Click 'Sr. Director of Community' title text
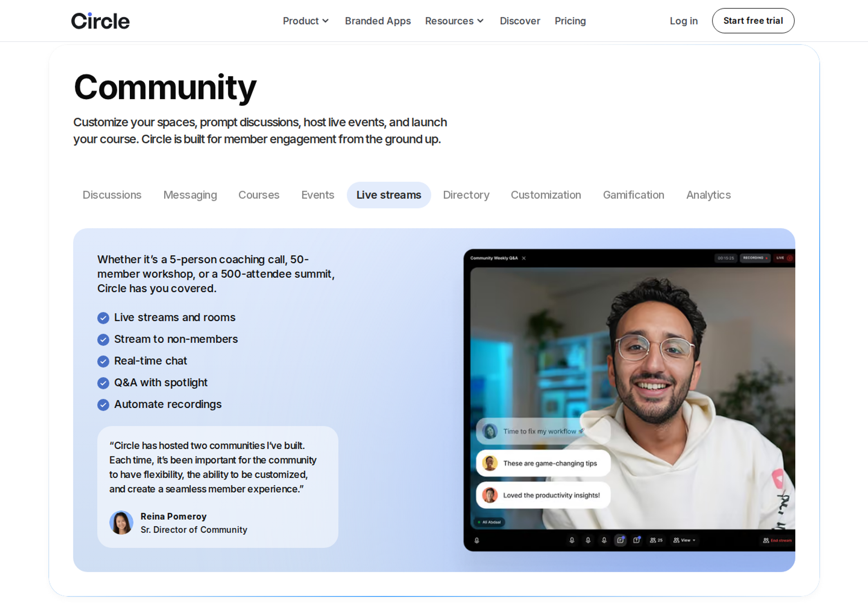Viewport: 868px width, 603px height. tap(194, 530)
